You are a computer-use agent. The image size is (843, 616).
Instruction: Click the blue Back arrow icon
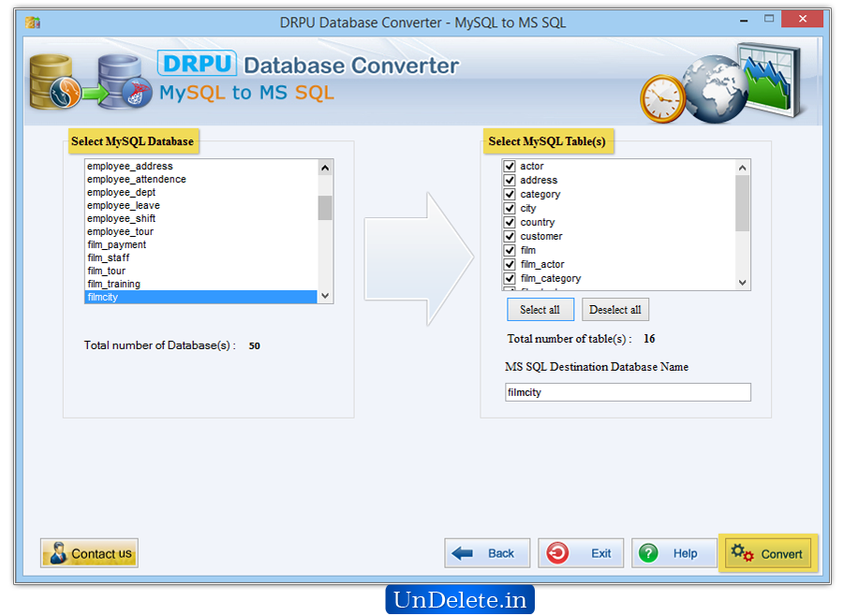462,553
